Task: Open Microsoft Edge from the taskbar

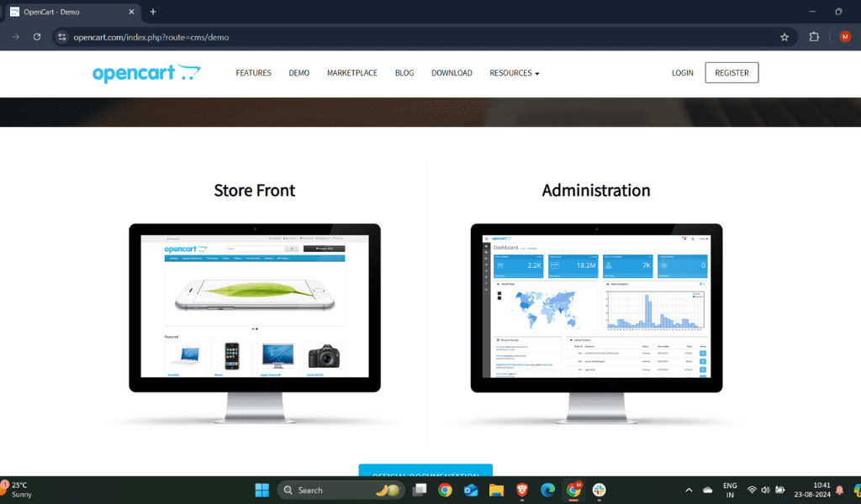Action: [x=547, y=490]
